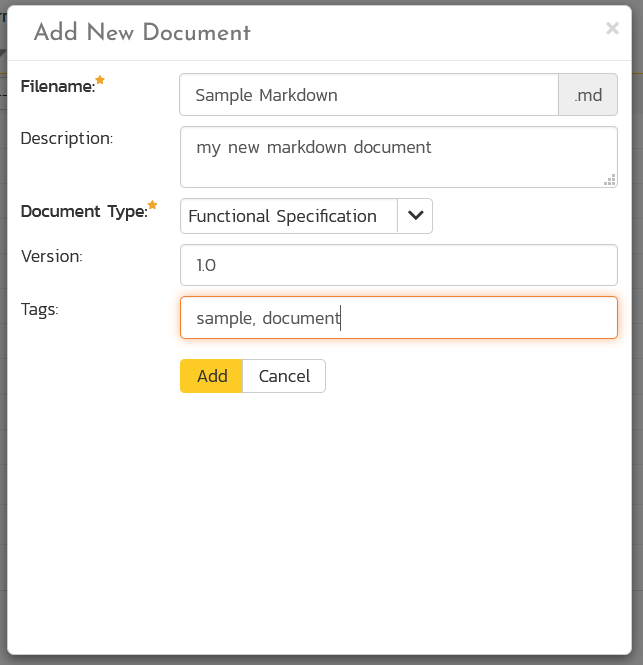The height and width of the screenshot is (665, 643).
Task: Click the Version field showing 1.0
Action: pos(398,265)
